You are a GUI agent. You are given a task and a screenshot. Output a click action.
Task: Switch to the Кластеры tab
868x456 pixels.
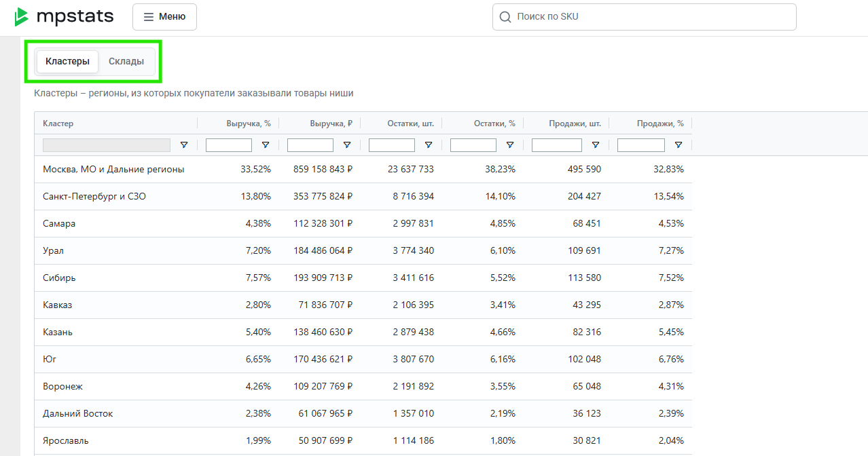67,62
